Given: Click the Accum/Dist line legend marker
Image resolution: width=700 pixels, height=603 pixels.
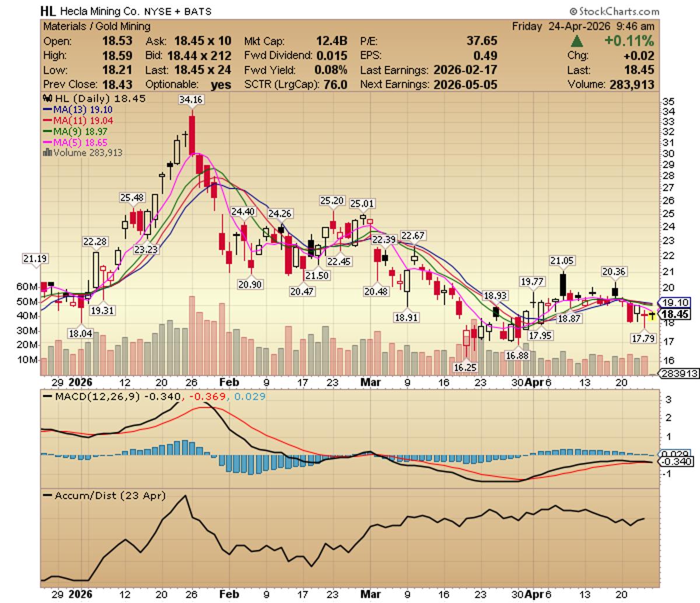Looking at the screenshot, I should [x=47, y=496].
